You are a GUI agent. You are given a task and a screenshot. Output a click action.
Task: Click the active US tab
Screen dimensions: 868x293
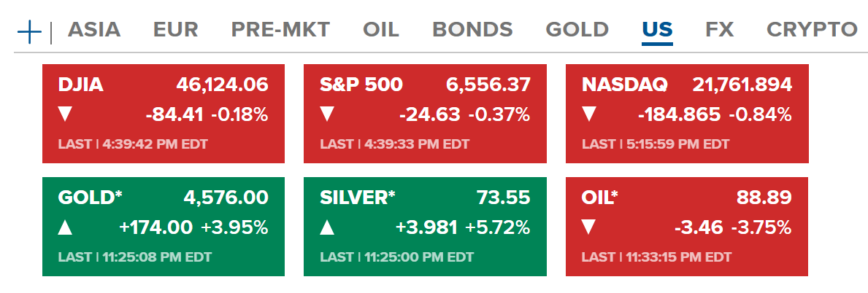tap(657, 30)
